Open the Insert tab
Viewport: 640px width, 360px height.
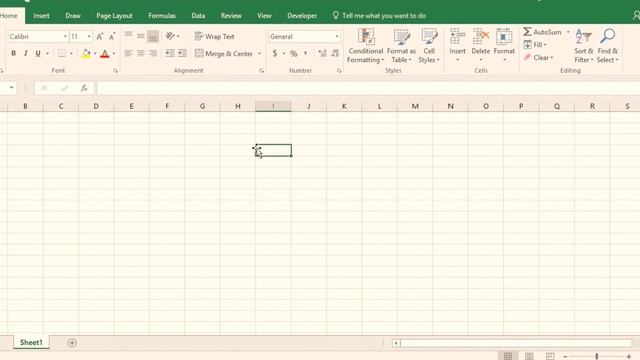(x=41, y=16)
